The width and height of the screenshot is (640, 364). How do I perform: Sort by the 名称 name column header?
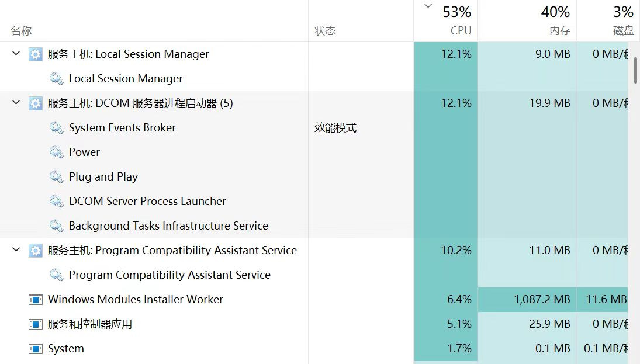[x=21, y=31]
